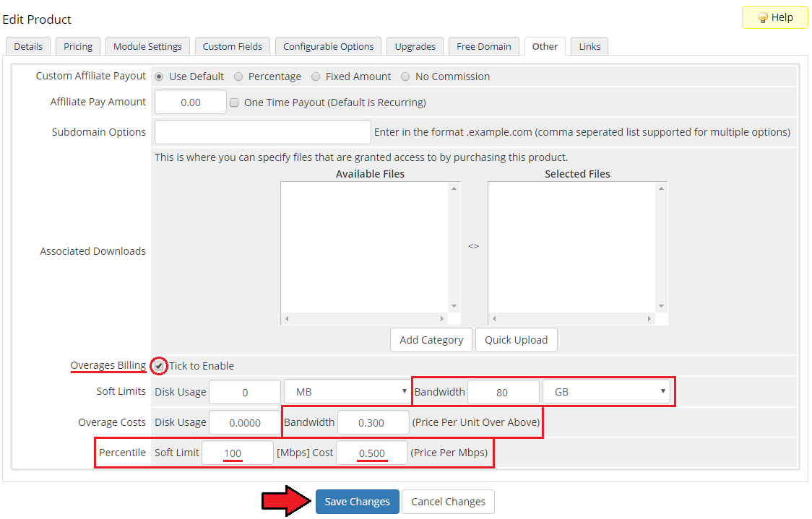
Task: Click the Percentile row label
Action: (123, 453)
